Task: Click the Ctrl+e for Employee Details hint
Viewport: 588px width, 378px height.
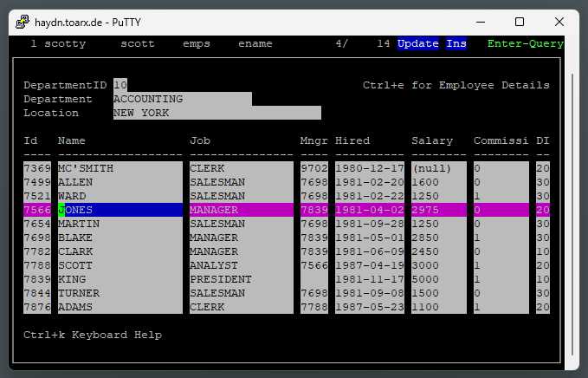Action: [456, 85]
